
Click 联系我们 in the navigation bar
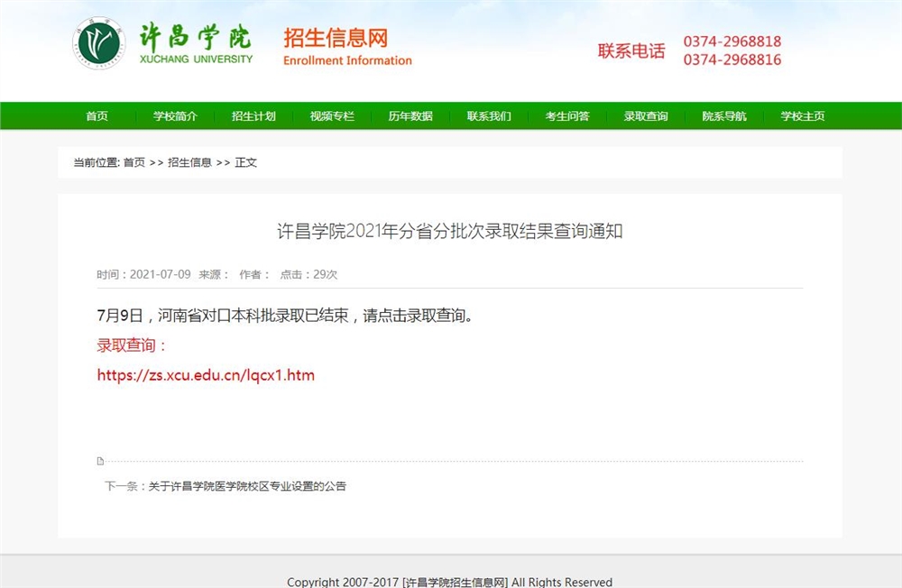pyautogui.click(x=489, y=116)
